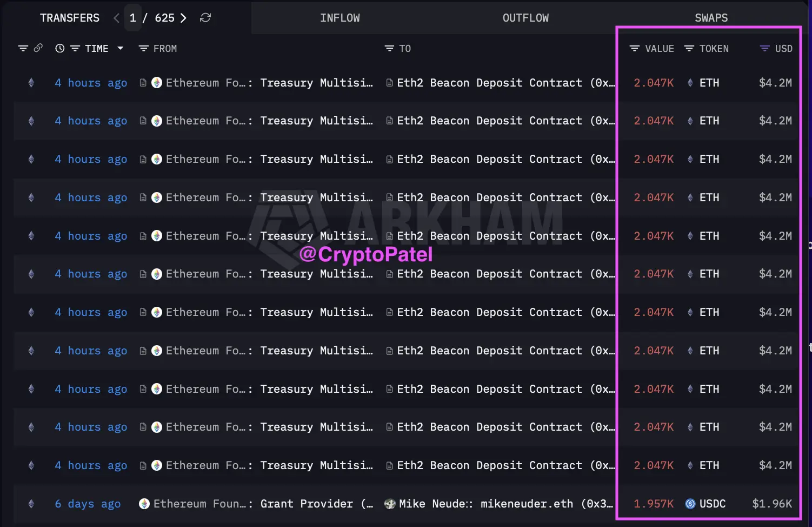812x527 pixels.
Task: Go to previous transfers page
Action: pos(116,18)
